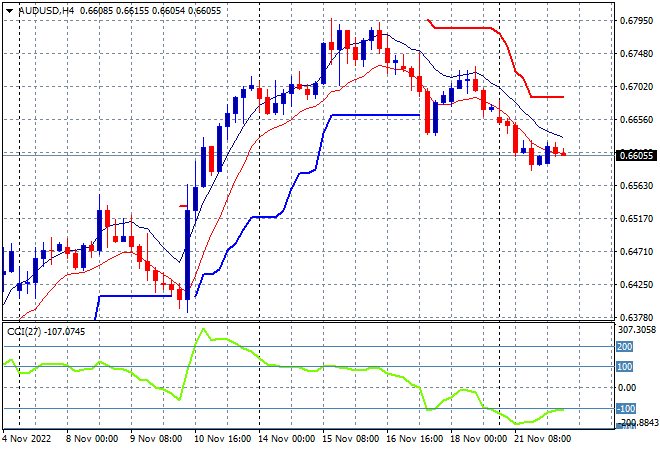Select the 21 Nov 08:00 time label

(542, 439)
